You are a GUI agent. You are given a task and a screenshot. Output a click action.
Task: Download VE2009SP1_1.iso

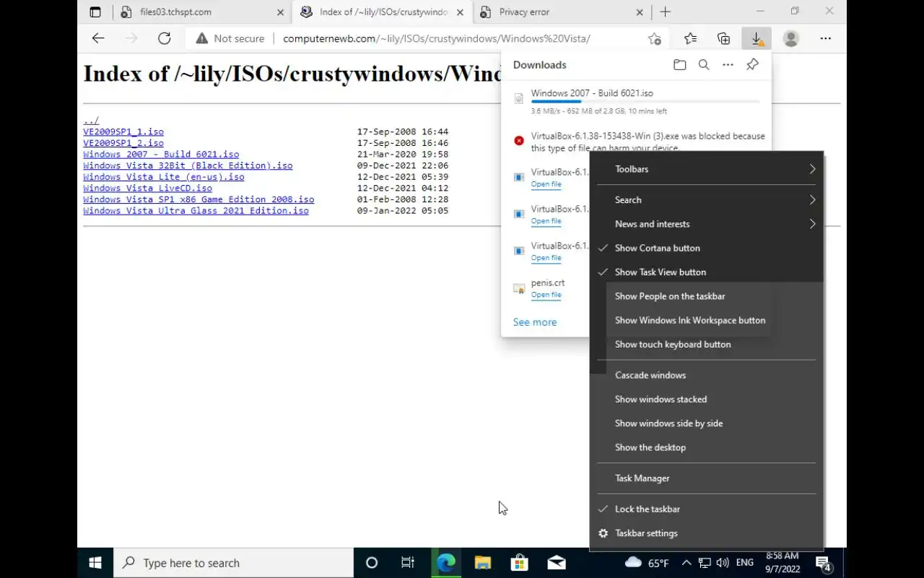123,131
